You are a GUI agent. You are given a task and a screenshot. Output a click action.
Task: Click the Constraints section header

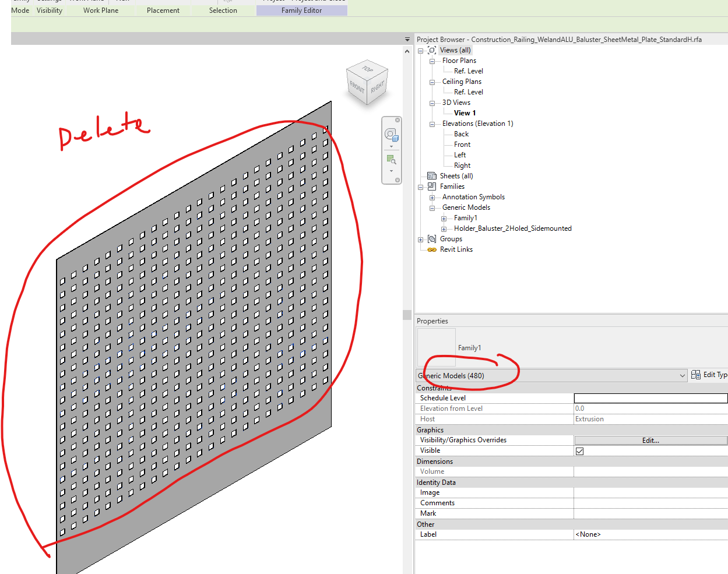(571, 388)
